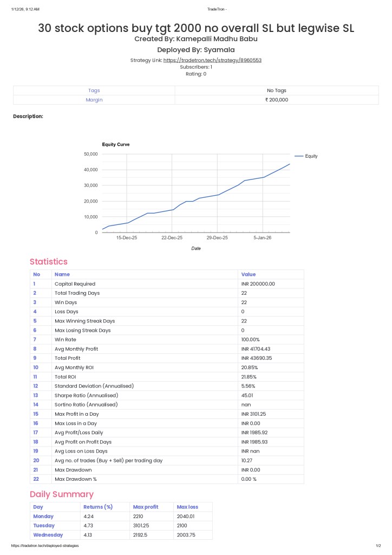
Task: Click the Equity Curve chart title
Action: coord(116,145)
